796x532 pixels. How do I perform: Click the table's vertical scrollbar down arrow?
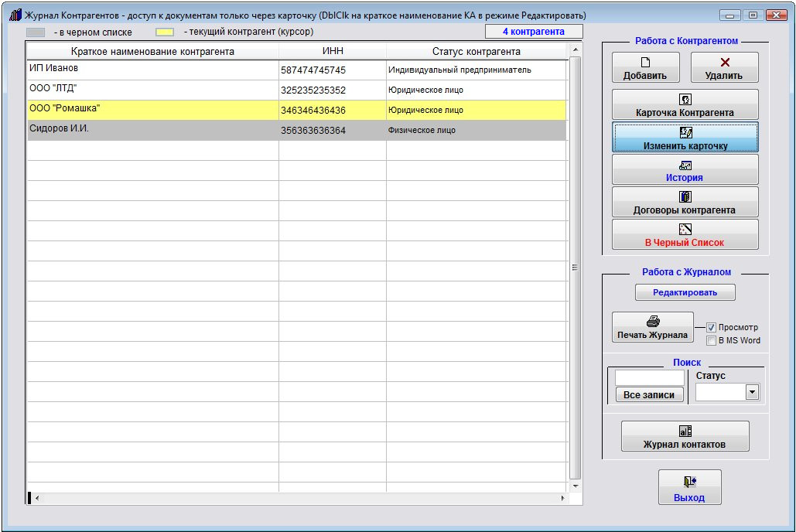(x=575, y=485)
